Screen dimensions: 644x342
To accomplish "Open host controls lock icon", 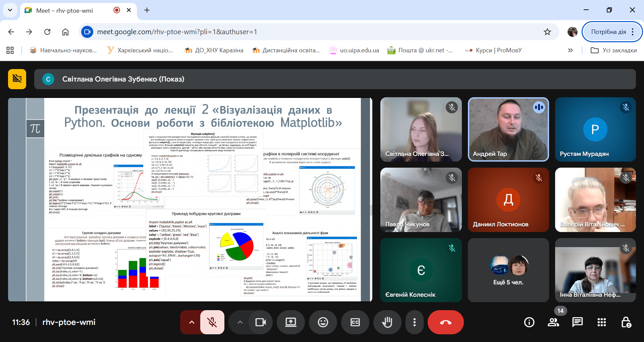I will pyautogui.click(x=626, y=322).
